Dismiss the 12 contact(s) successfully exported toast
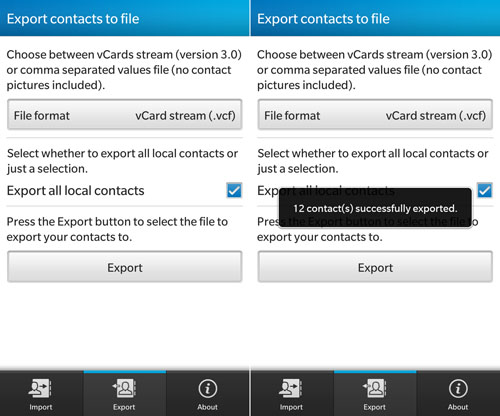This screenshot has width=500, height=416. 375,208
